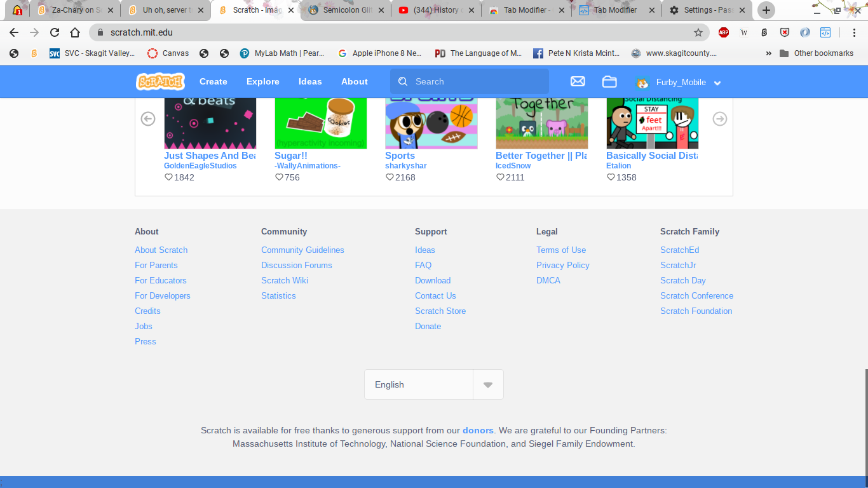Open the Just Shapes And Beats thumbnail
Image resolution: width=868 pixels, height=488 pixels.
pos(210,123)
